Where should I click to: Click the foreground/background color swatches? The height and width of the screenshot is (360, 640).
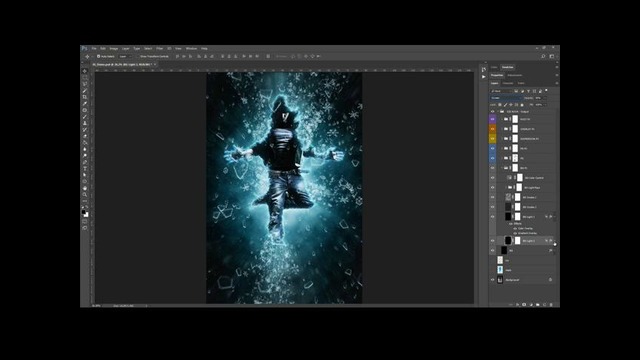pos(85,213)
